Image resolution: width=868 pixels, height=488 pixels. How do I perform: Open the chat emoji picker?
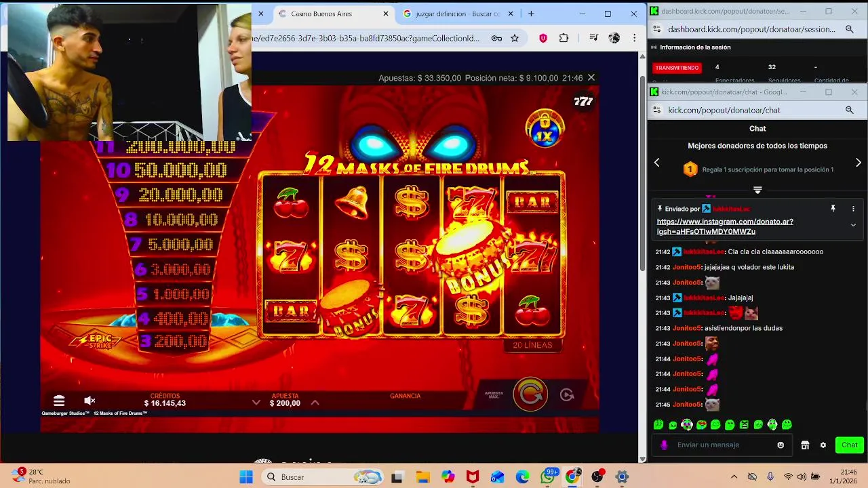click(781, 445)
